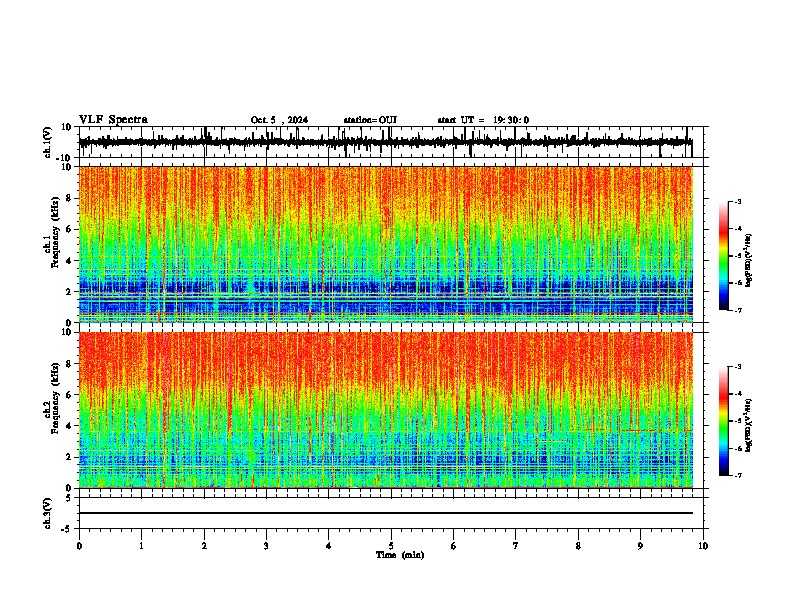Click time axis tick label "6"
Viewport: 792px width, 612px height.
tap(453, 546)
